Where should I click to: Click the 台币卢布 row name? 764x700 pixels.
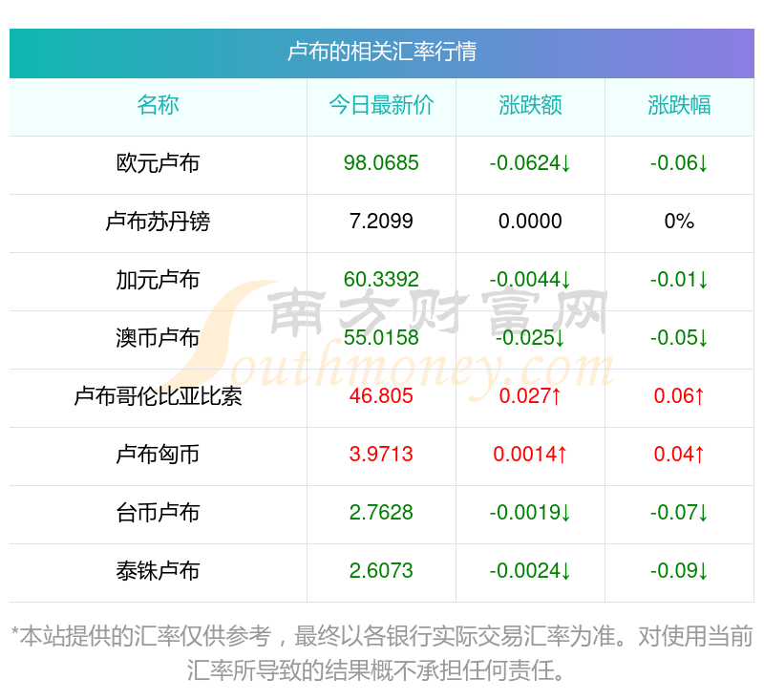(x=158, y=513)
